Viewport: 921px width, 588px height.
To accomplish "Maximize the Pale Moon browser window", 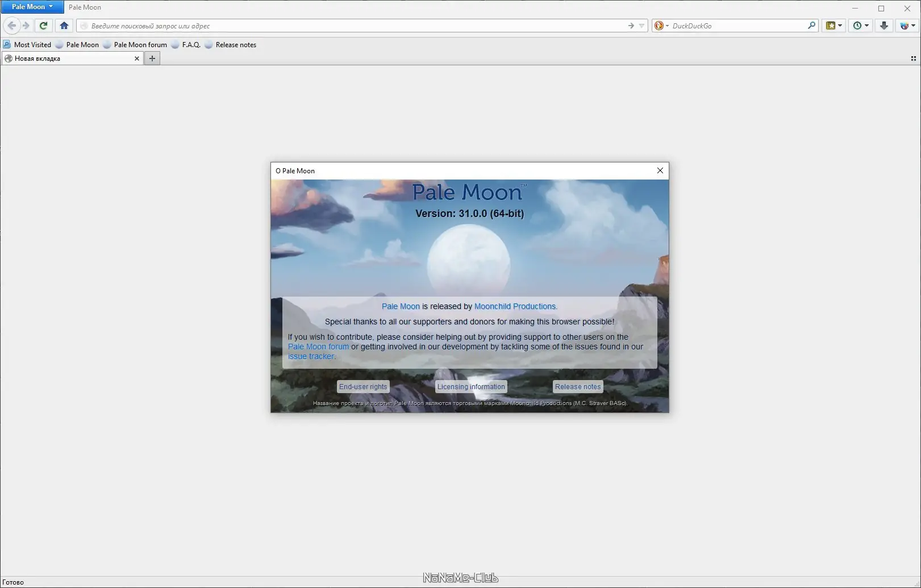I will 881,8.
